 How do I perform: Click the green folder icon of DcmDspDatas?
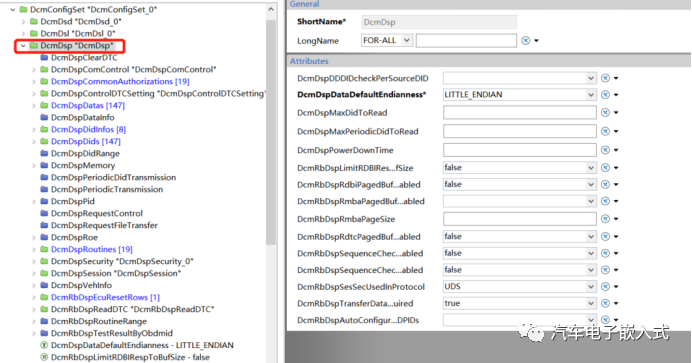click(44, 105)
